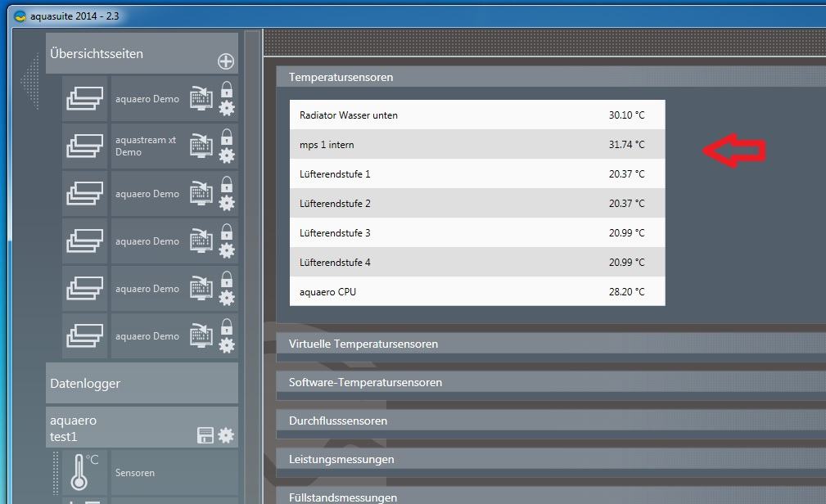Expand Virtuelle Temperatursensoren panel
Viewport: 826px width, 504px height.
point(551,344)
